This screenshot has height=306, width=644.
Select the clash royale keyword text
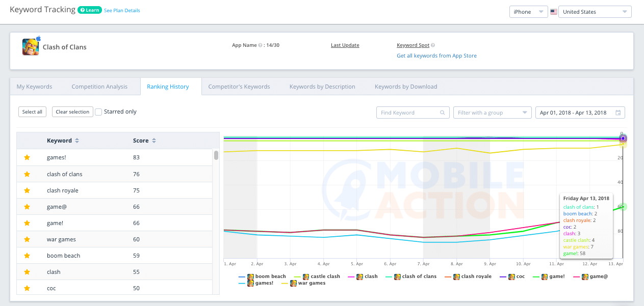click(63, 190)
